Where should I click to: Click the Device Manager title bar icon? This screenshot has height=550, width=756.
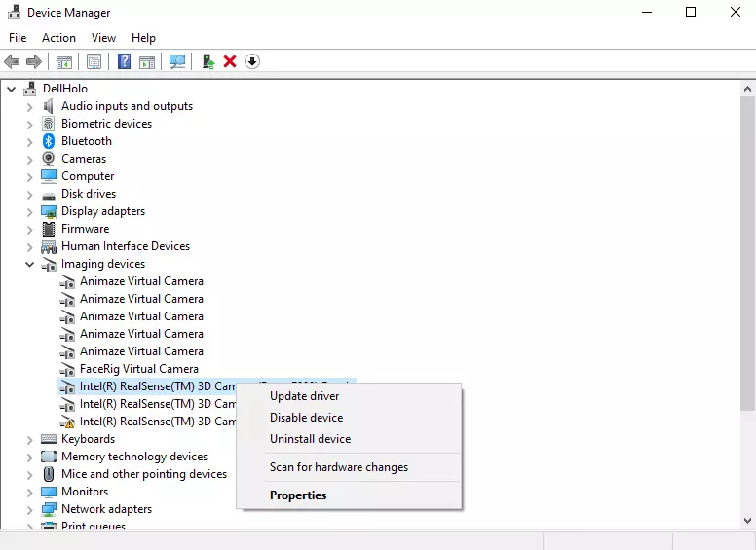(x=14, y=12)
